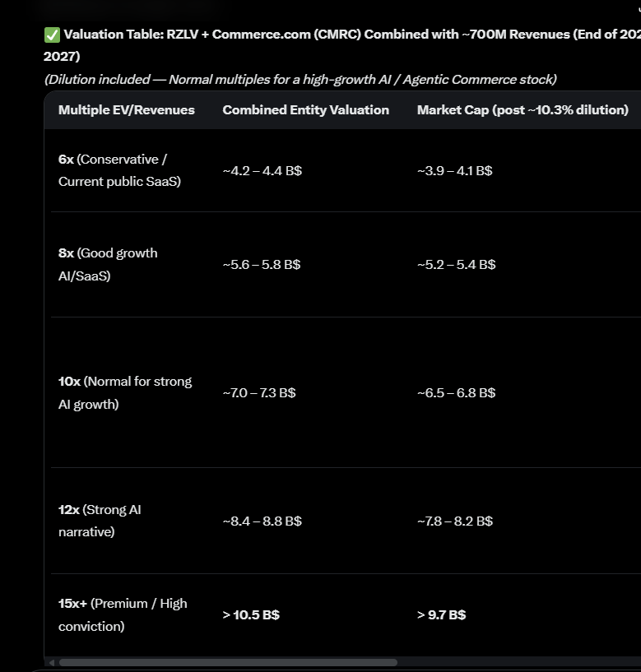The width and height of the screenshot is (641, 672).
Task: Click the italic 'Dilution included' subtitle line
Action: (x=300, y=80)
